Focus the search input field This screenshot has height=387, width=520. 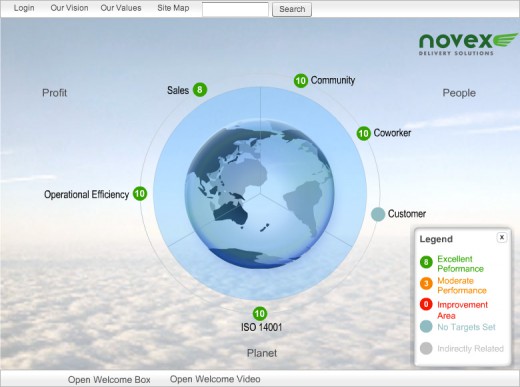tap(235, 9)
